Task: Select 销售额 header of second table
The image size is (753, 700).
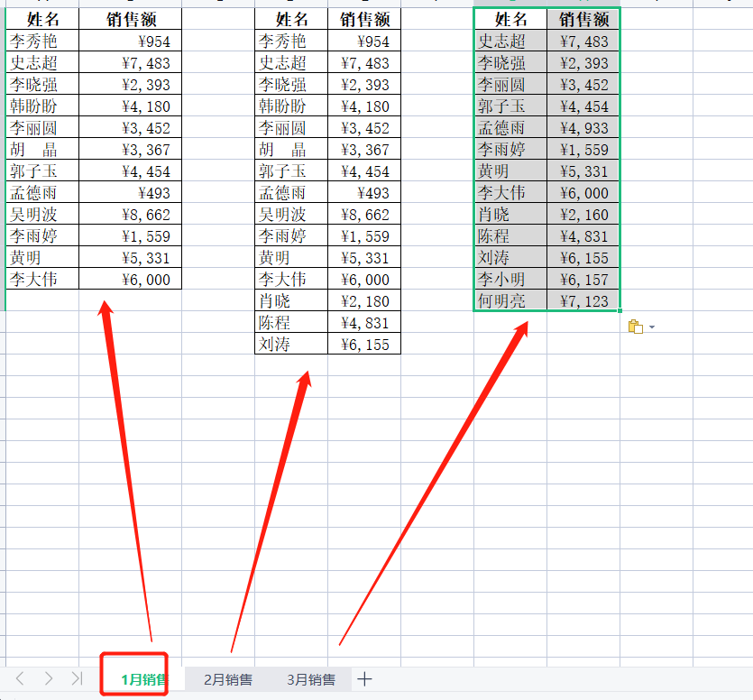Action: [364, 19]
